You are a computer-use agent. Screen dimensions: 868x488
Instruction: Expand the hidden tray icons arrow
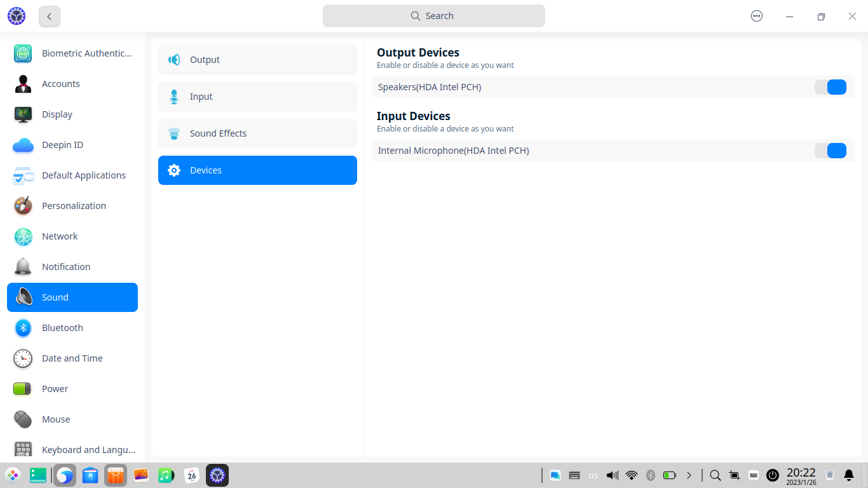689,475
